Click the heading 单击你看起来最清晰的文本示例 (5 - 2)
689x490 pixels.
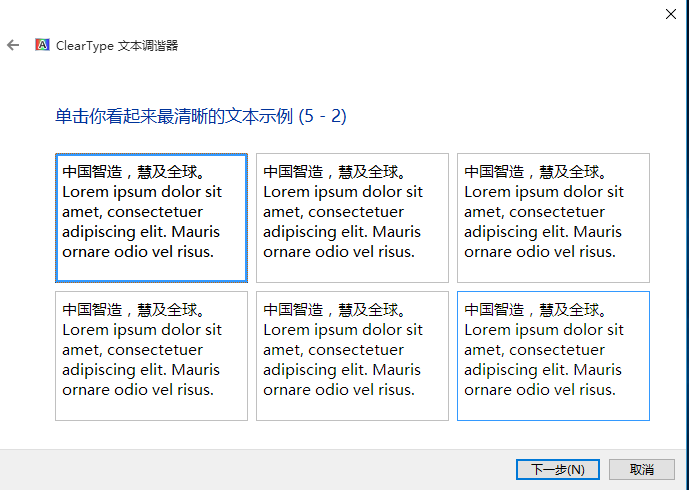tap(201, 116)
